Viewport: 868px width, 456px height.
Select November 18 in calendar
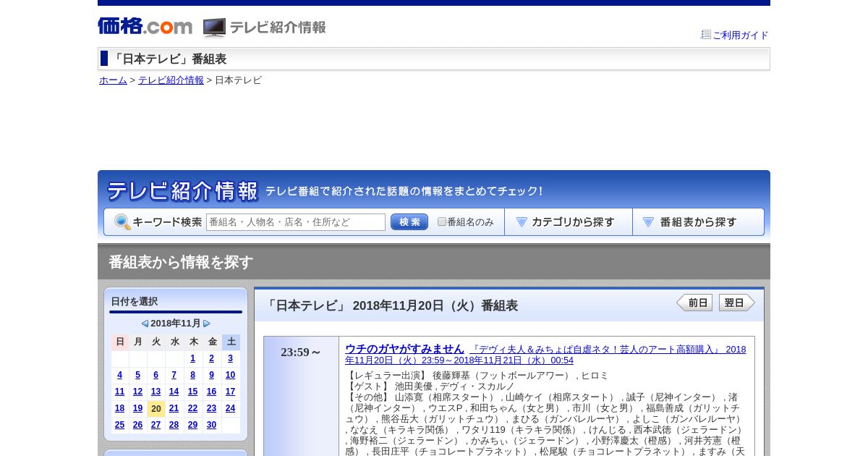[120, 408]
